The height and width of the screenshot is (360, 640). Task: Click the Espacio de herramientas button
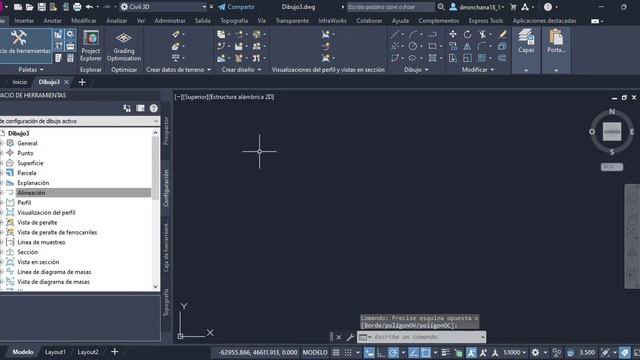25,46
